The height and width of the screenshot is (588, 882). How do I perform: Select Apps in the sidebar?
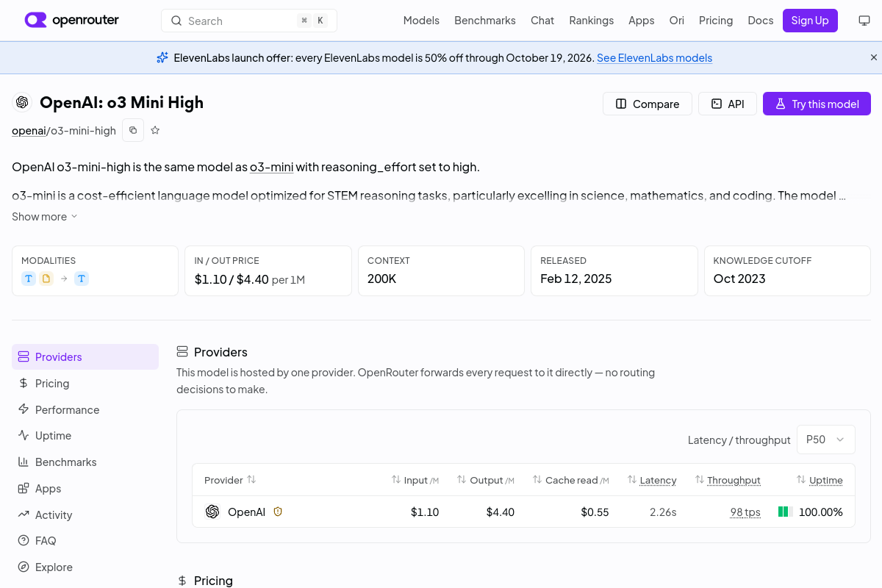[85, 488]
